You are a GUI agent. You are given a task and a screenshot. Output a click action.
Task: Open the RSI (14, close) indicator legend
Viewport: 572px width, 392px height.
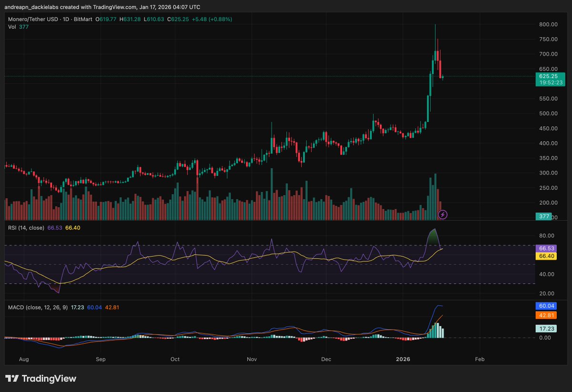tap(26, 228)
